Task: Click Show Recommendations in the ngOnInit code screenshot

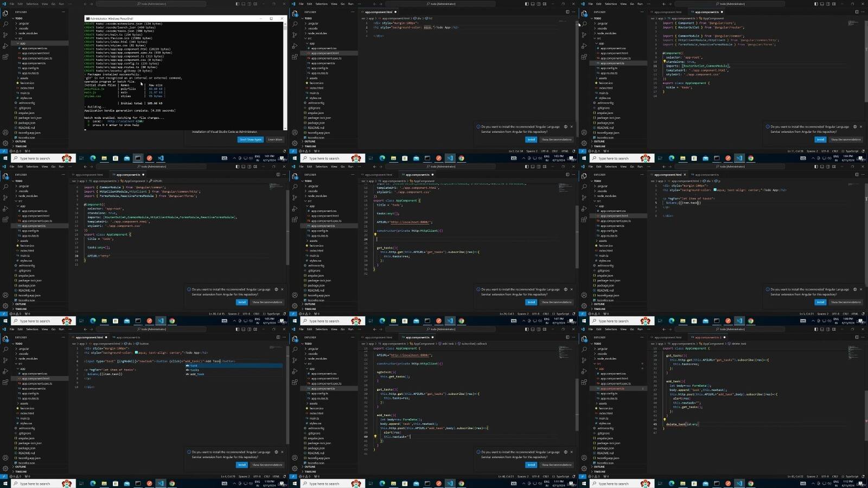Action: (x=556, y=465)
